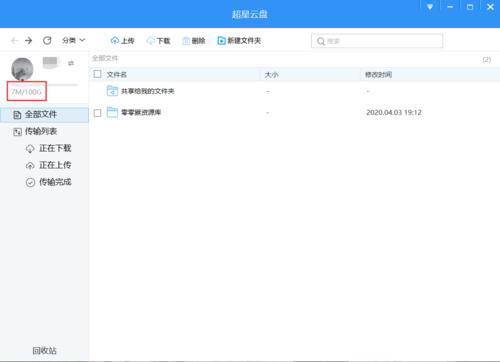Click the 全部文件 document icon

(x=17, y=115)
